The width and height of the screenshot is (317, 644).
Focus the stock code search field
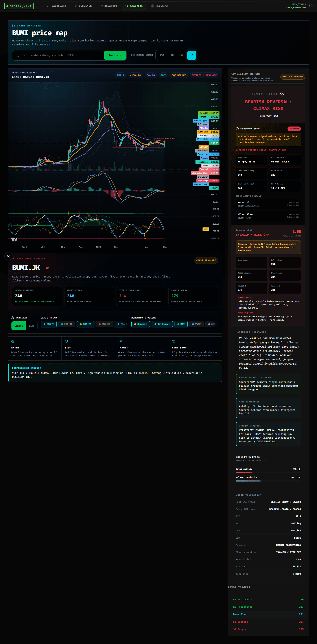click(61, 55)
